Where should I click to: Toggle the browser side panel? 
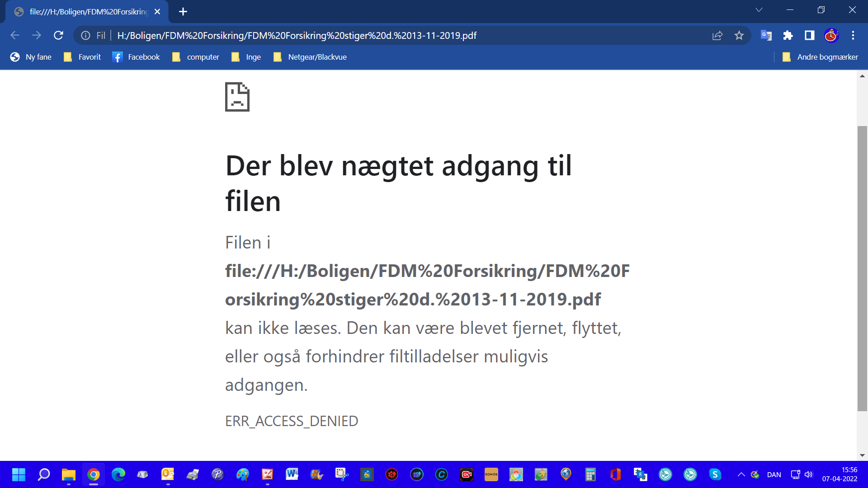coord(810,35)
